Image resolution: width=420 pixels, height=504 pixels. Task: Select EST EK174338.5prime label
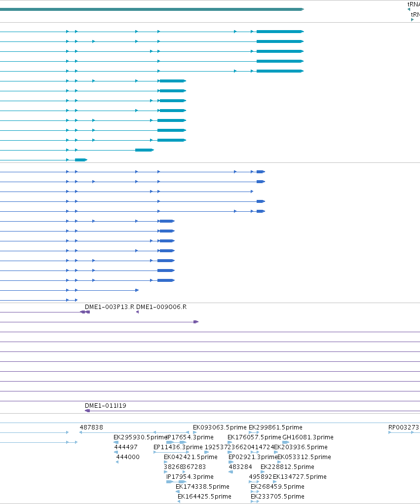(x=202, y=487)
